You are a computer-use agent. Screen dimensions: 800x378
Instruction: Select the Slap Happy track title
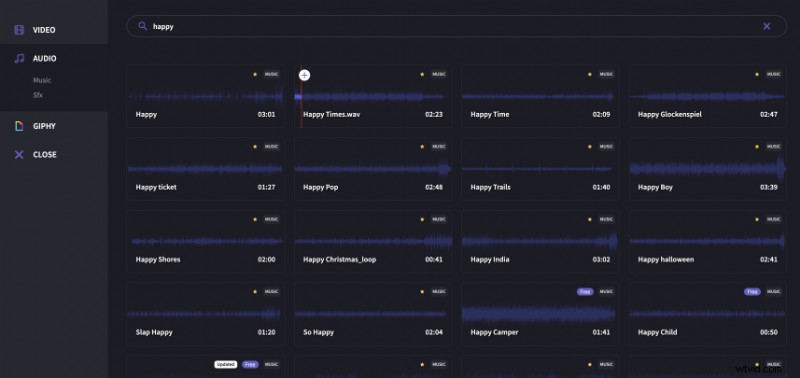(154, 332)
